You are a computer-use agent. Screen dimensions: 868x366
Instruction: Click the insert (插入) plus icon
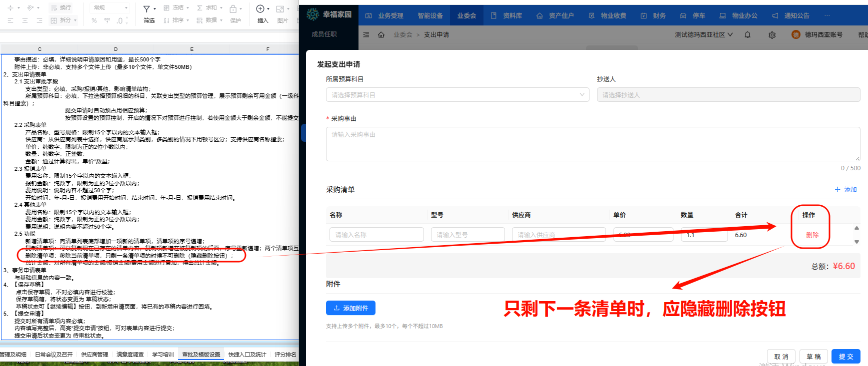pos(260,9)
